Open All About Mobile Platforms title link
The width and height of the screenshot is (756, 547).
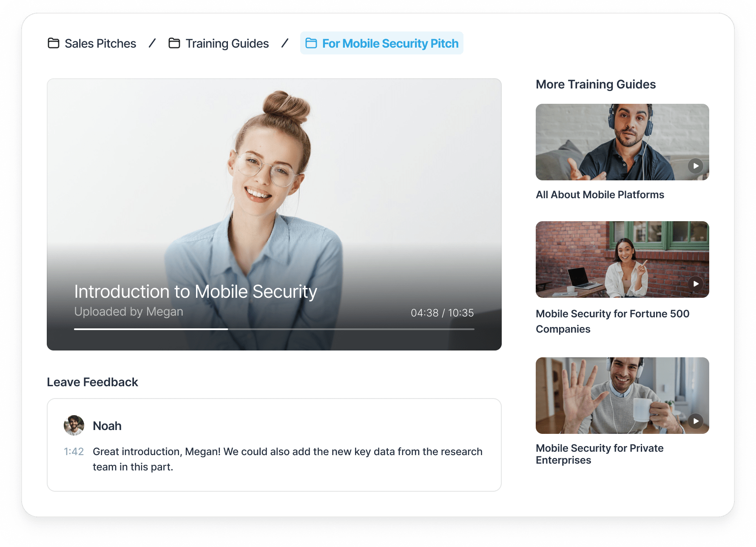tap(600, 195)
